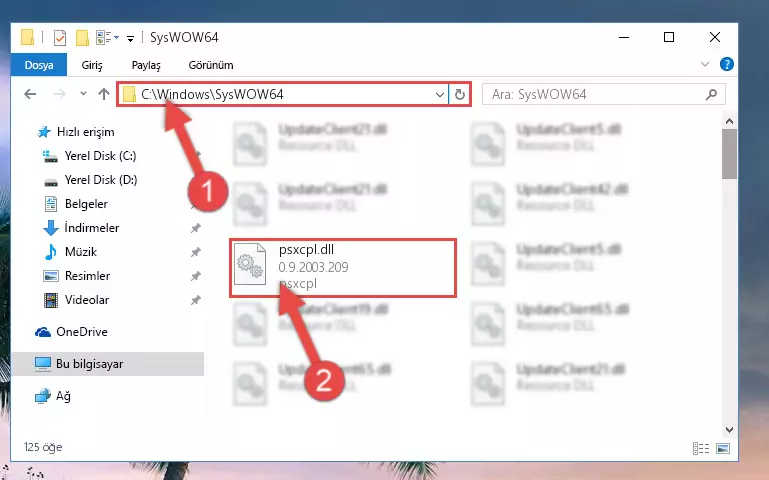This screenshot has width=769, height=480.
Task: Open Belgeler in sidebar
Action: coord(86,204)
